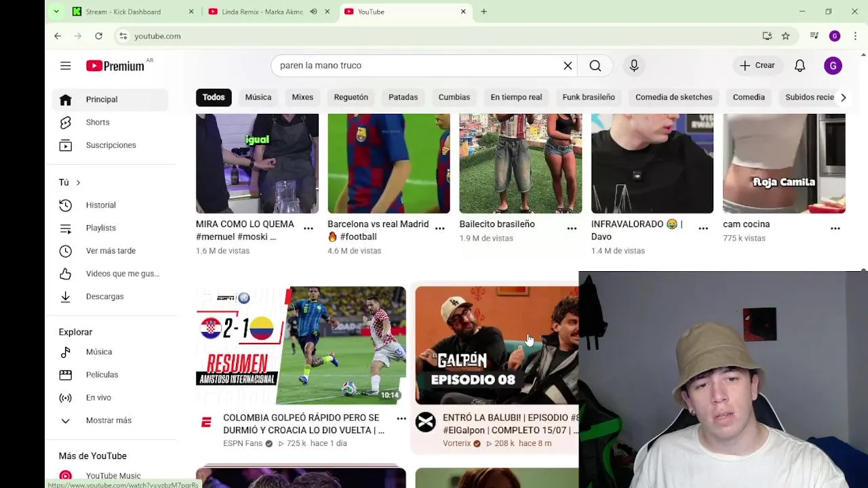Open the tab search dropdown in Chrome
868x488 pixels.
click(56, 12)
